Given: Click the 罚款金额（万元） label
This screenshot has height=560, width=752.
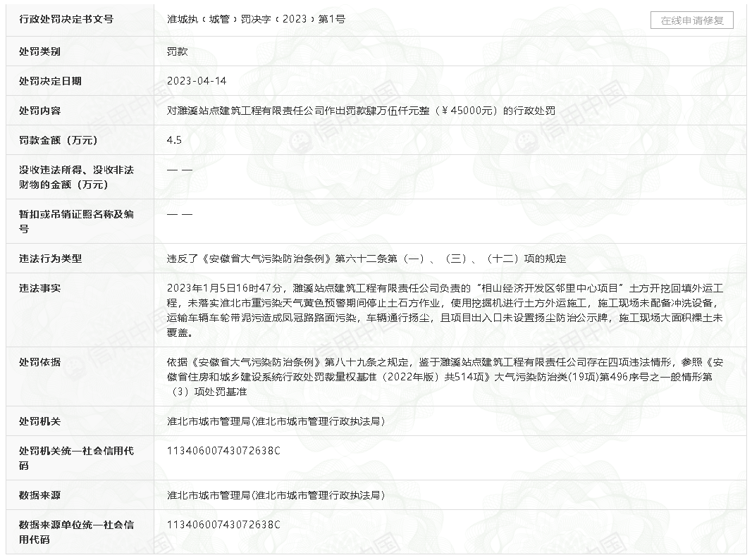Looking at the screenshot, I should click(x=58, y=140).
